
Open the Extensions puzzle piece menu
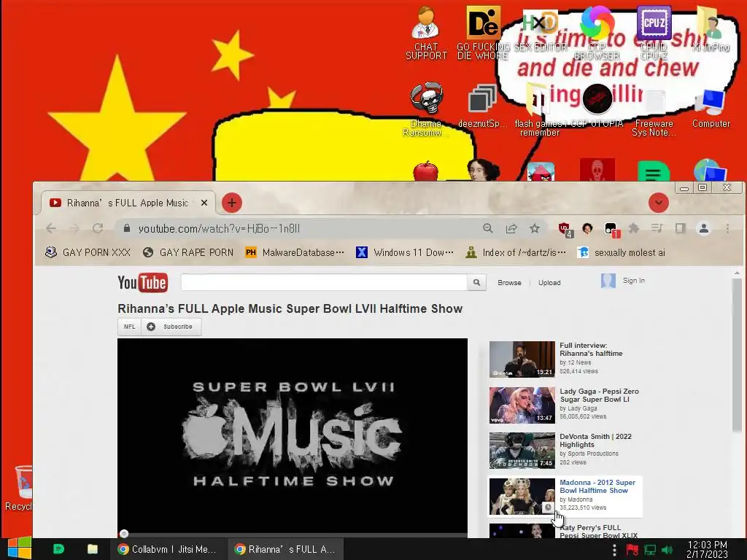pos(634,228)
